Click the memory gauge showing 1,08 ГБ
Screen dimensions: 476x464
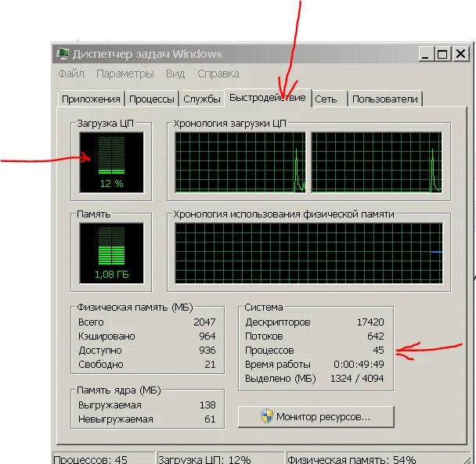(x=111, y=253)
